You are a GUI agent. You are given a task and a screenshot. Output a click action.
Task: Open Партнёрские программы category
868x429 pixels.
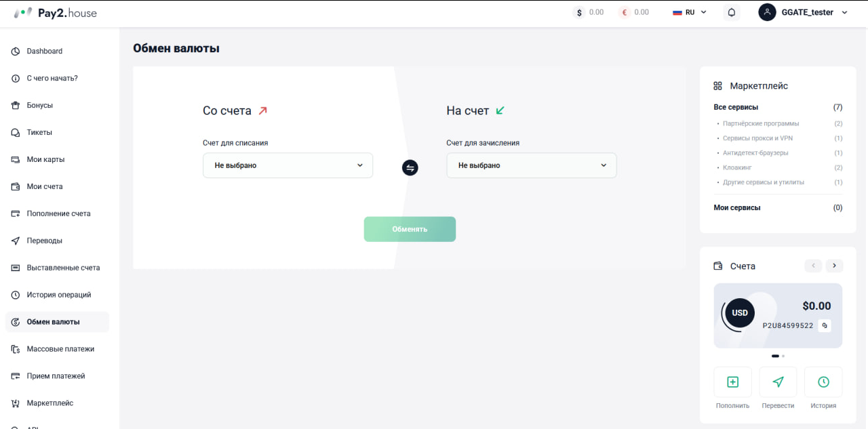tap(761, 123)
